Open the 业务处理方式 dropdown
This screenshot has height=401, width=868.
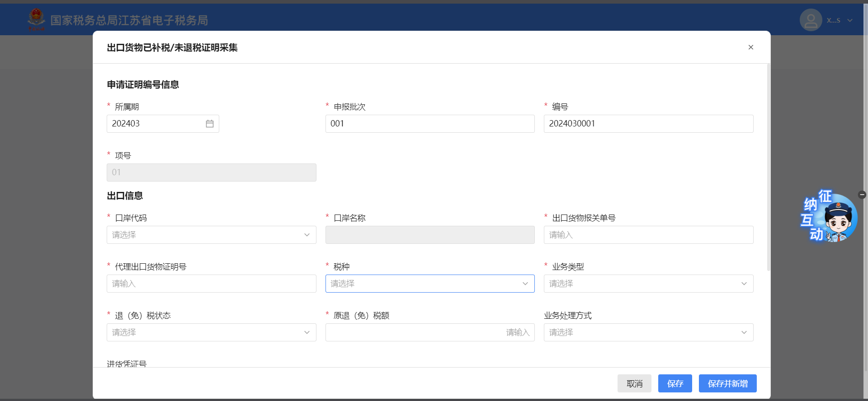coord(648,332)
